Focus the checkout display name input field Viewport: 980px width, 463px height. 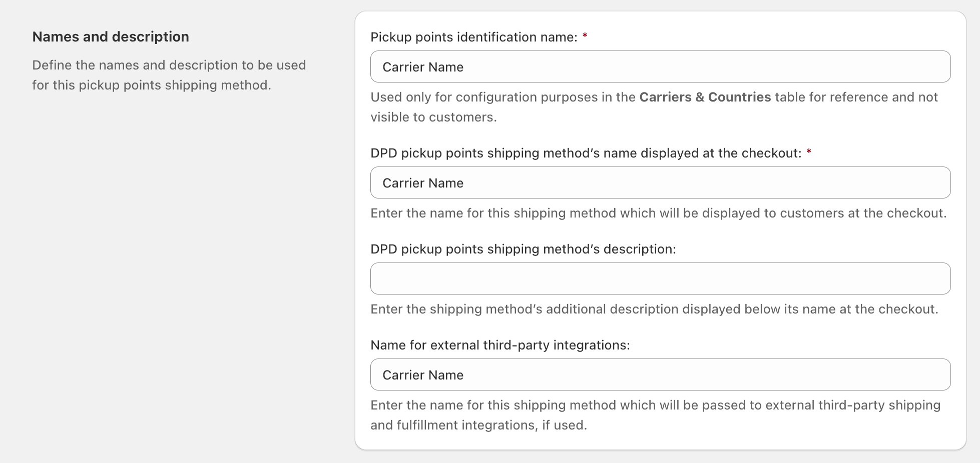click(x=660, y=183)
